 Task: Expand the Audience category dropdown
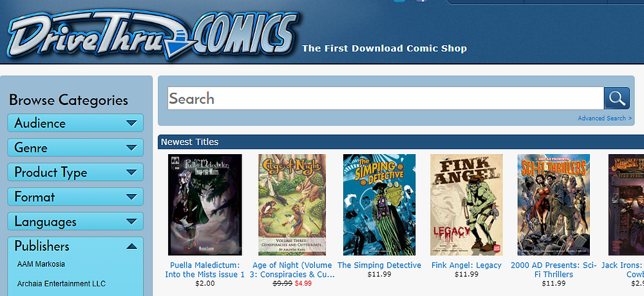(x=75, y=123)
